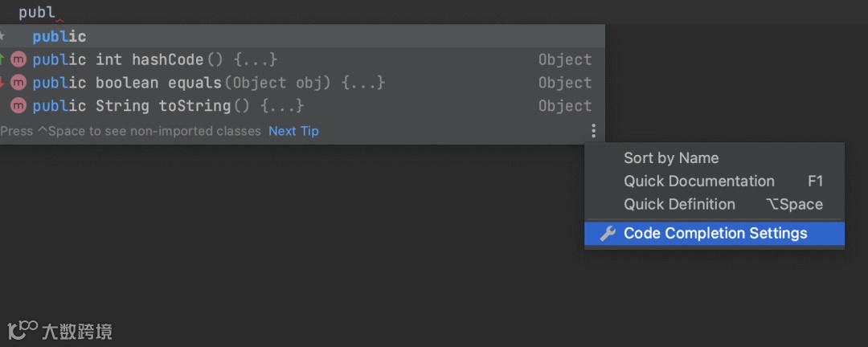Click the Next Tip link

[293, 131]
